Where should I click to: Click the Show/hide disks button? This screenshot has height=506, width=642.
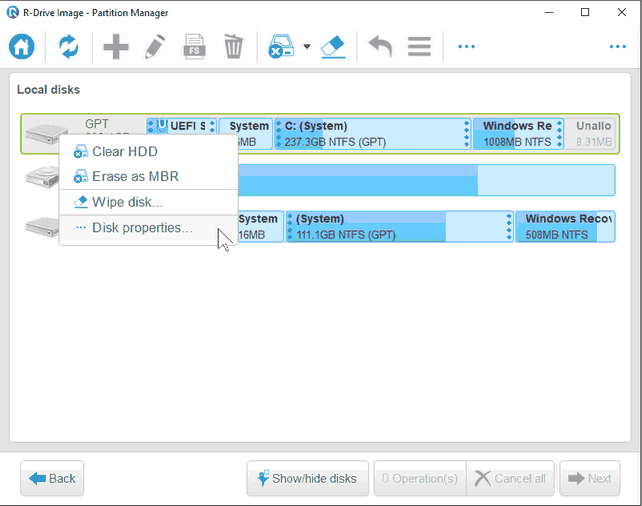307,478
